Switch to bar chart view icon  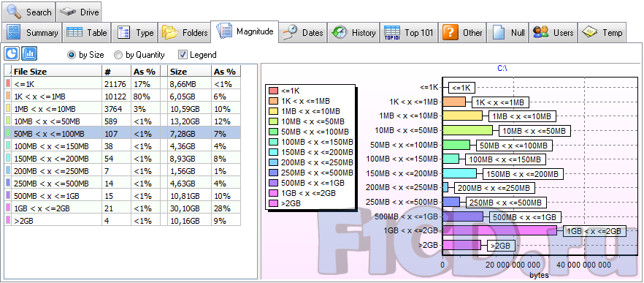click(29, 53)
